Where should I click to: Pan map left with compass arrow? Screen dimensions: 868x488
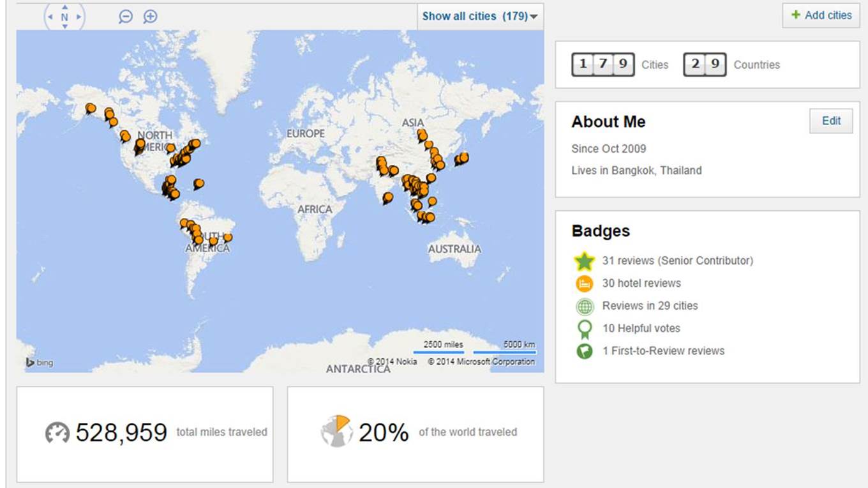point(50,17)
